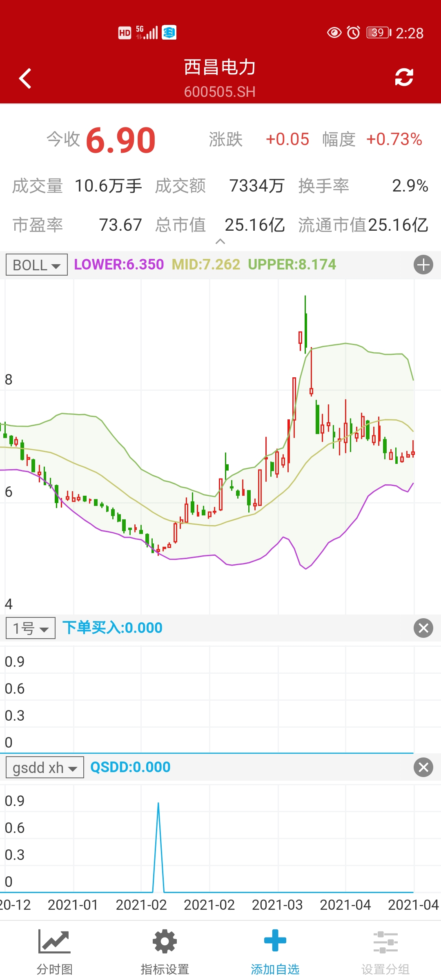The image size is (441, 980).
Task: Tap the 6.90 closing price
Action: [x=121, y=140]
